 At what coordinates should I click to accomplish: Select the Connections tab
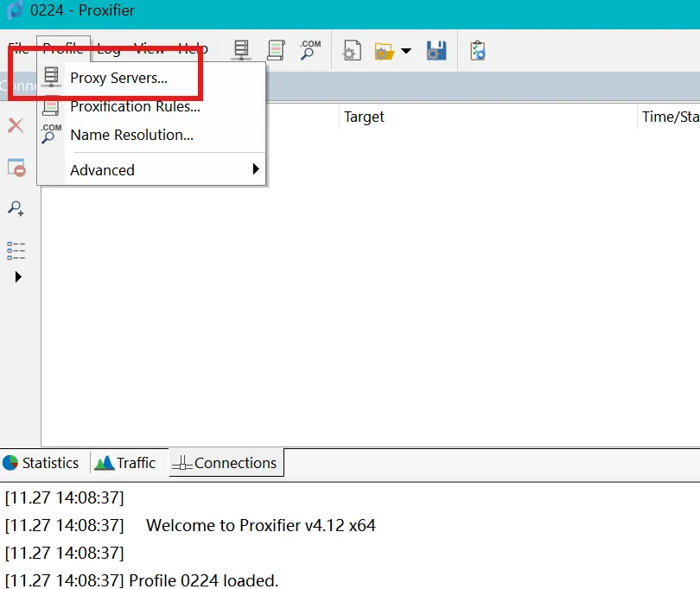click(226, 463)
